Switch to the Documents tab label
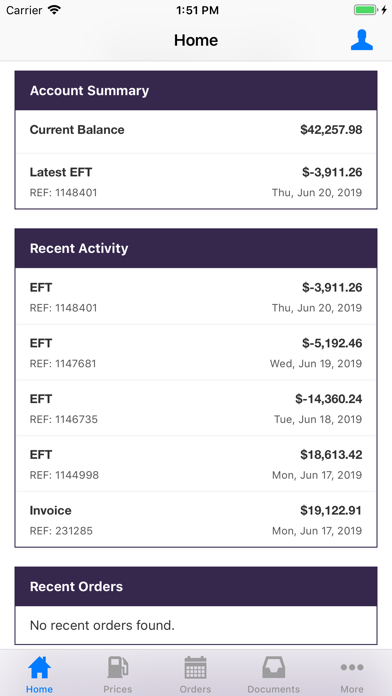Image resolution: width=392 pixels, height=696 pixels. (273, 689)
